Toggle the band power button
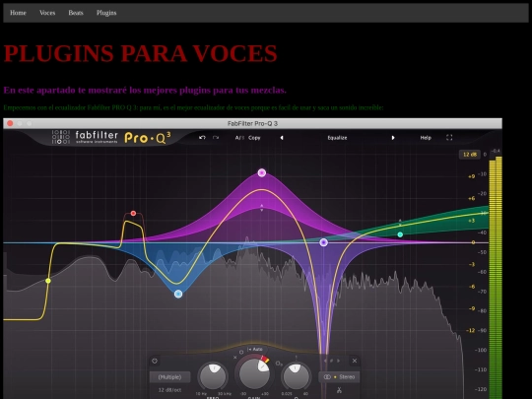Screen dimensions: 532x399 [155, 361]
